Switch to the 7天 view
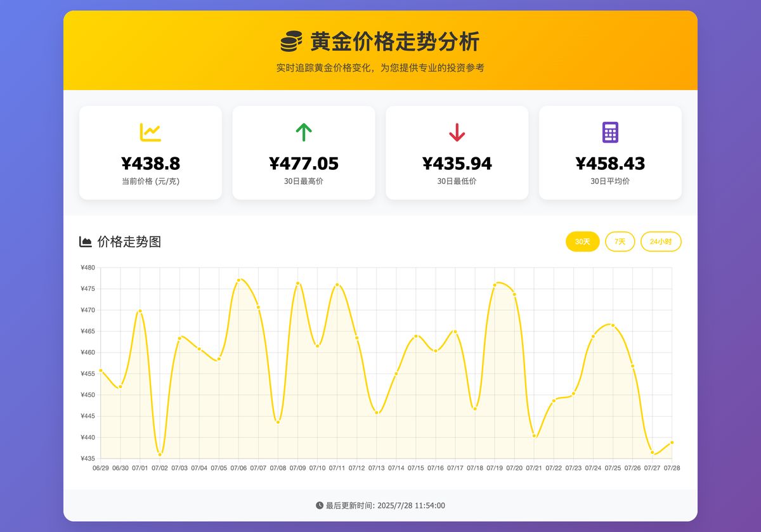 click(x=620, y=242)
